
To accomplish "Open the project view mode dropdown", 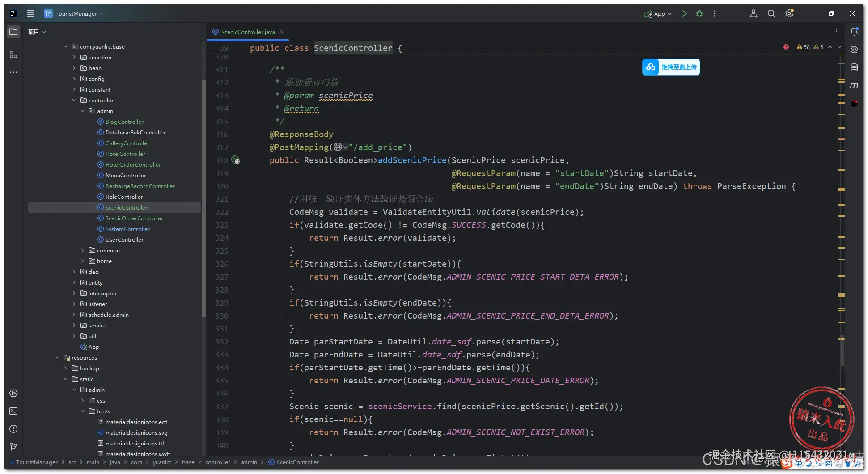I will pos(37,32).
